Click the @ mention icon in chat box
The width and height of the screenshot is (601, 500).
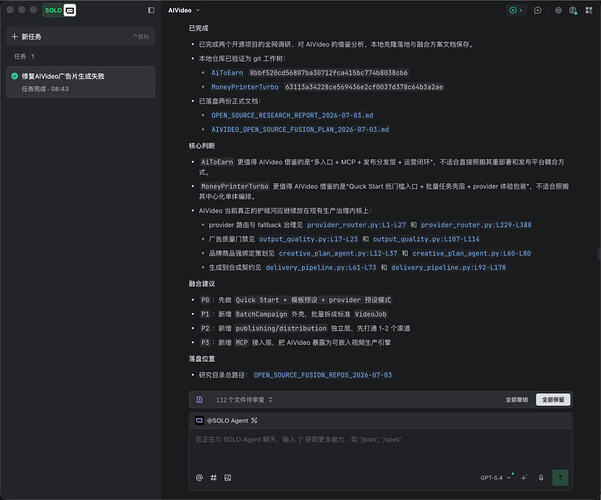pyautogui.click(x=199, y=478)
